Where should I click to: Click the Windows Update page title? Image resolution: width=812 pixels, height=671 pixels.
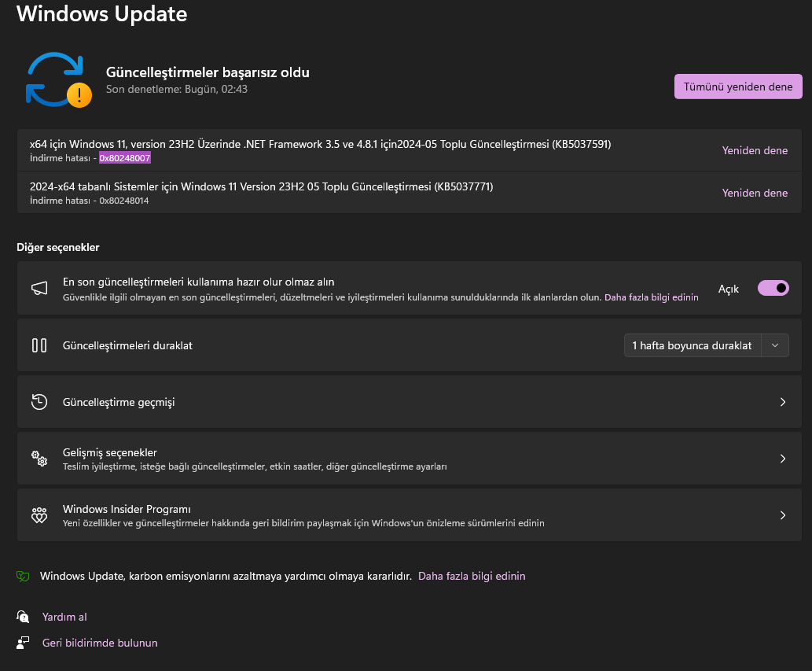click(101, 13)
